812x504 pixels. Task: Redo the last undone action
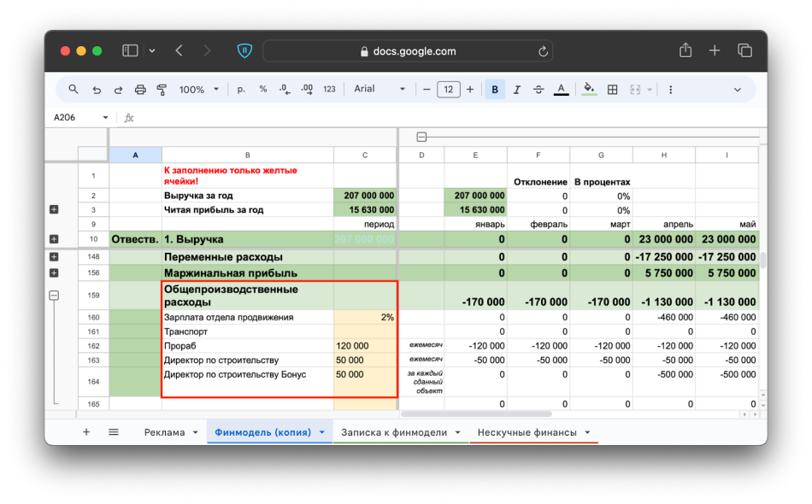118,90
